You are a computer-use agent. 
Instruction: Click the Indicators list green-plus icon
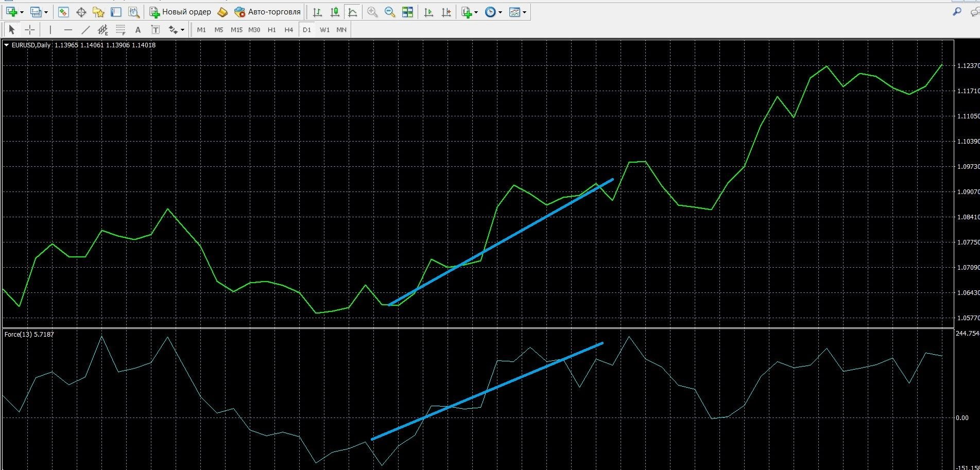coord(467,12)
